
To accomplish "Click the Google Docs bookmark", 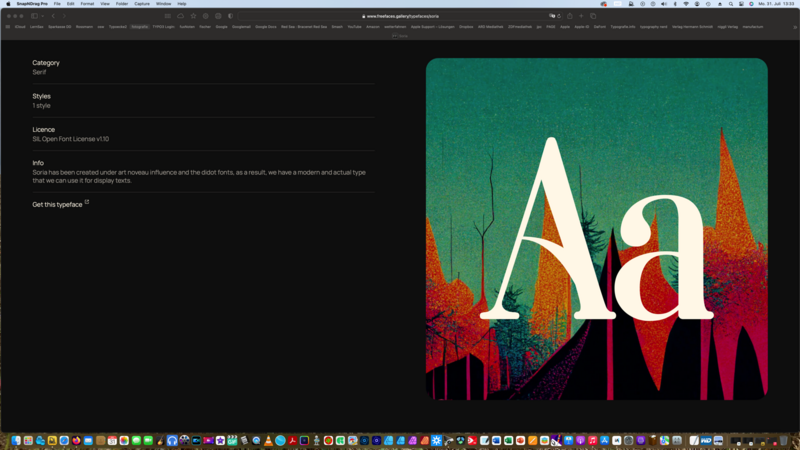I will point(265,27).
